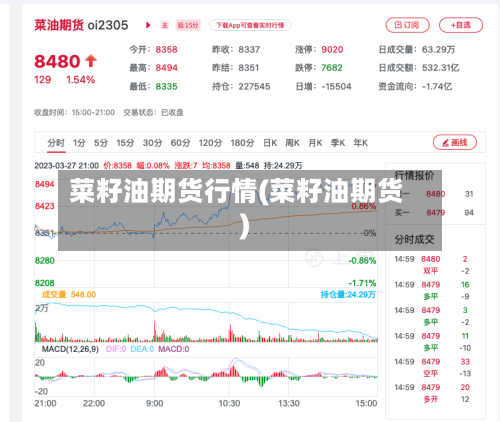Switch to the 60分 chart tab
Screen dimensions: 500x422
coord(180,143)
